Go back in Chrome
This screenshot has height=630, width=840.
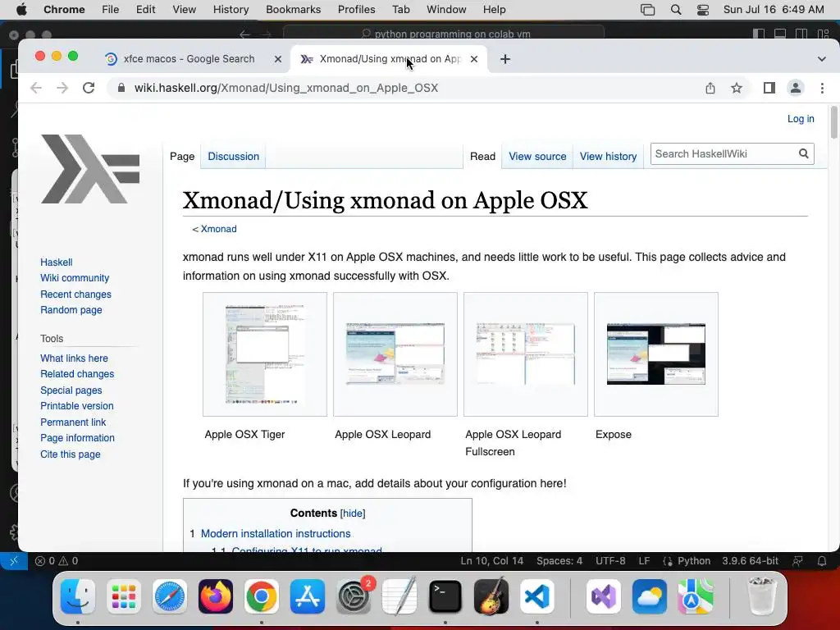pyautogui.click(x=36, y=88)
